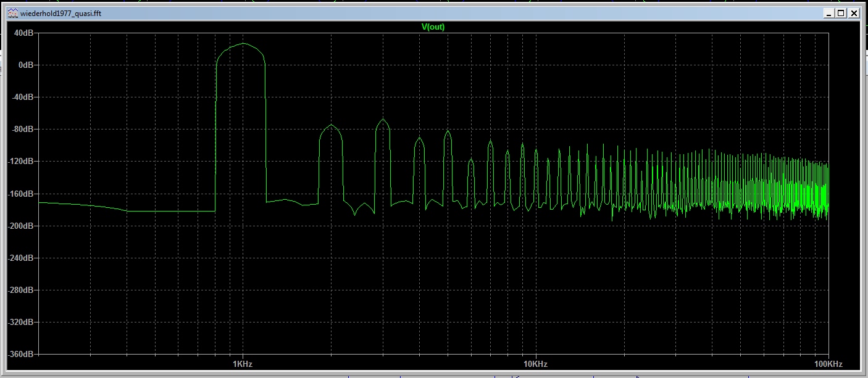This screenshot has height=378, width=868.
Task: Click the 40dB vertical axis label
Action: click(x=23, y=33)
